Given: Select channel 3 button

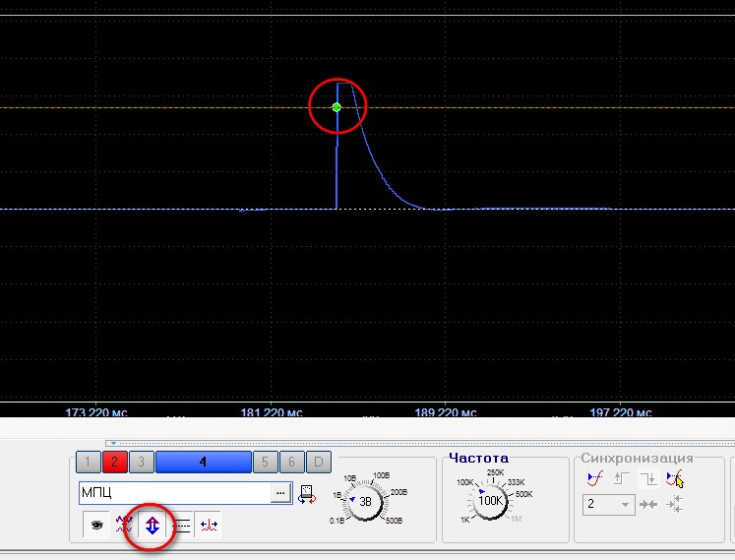Looking at the screenshot, I should pyautogui.click(x=141, y=462).
